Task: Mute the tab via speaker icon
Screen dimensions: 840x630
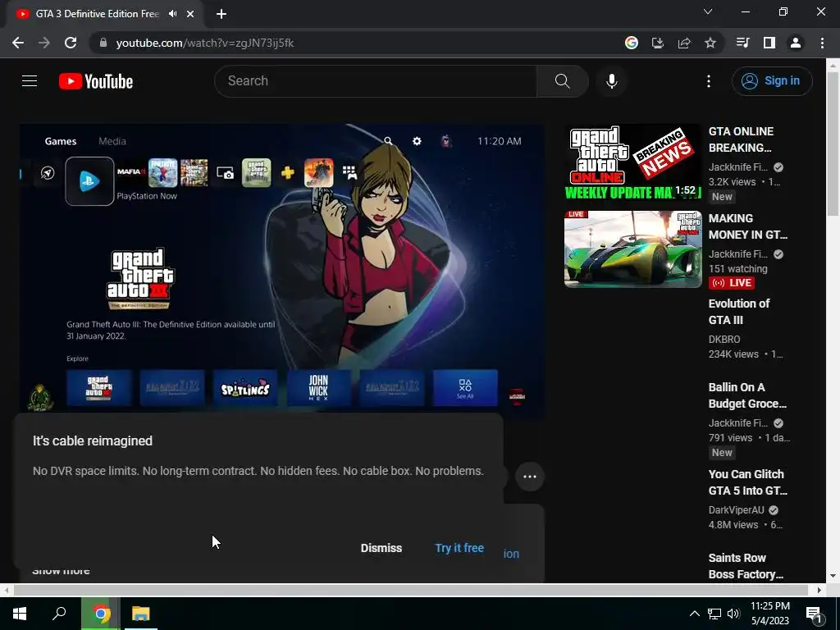Action: coord(172,14)
